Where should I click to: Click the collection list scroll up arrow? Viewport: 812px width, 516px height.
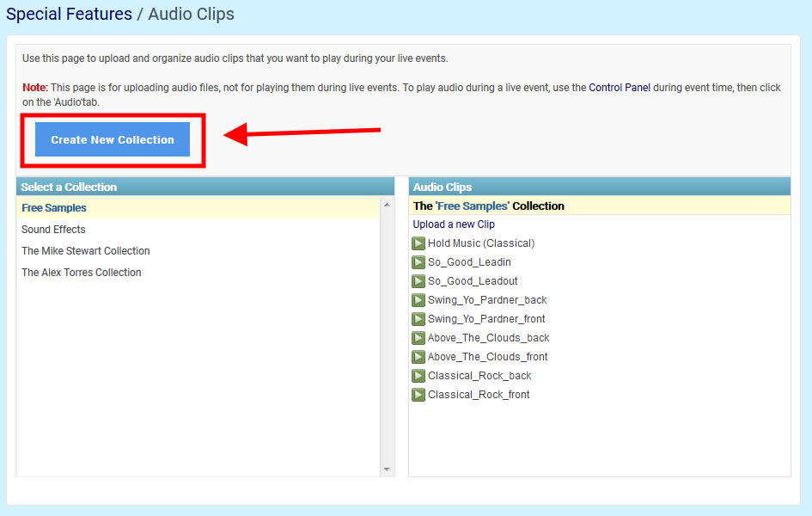(387, 206)
